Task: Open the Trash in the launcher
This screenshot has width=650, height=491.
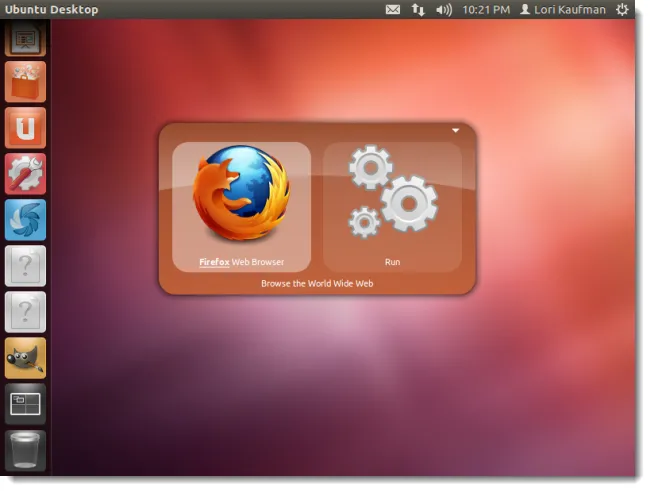Action: 25,450
